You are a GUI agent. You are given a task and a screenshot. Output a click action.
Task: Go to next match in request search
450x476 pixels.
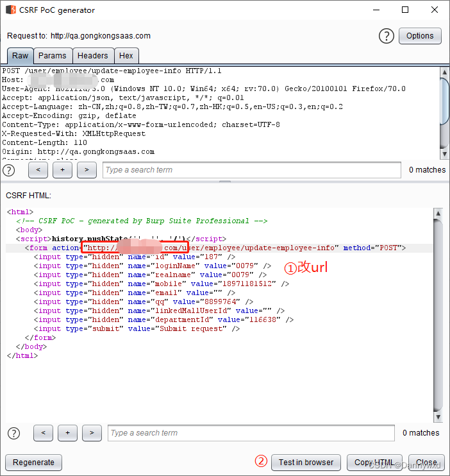(87, 170)
